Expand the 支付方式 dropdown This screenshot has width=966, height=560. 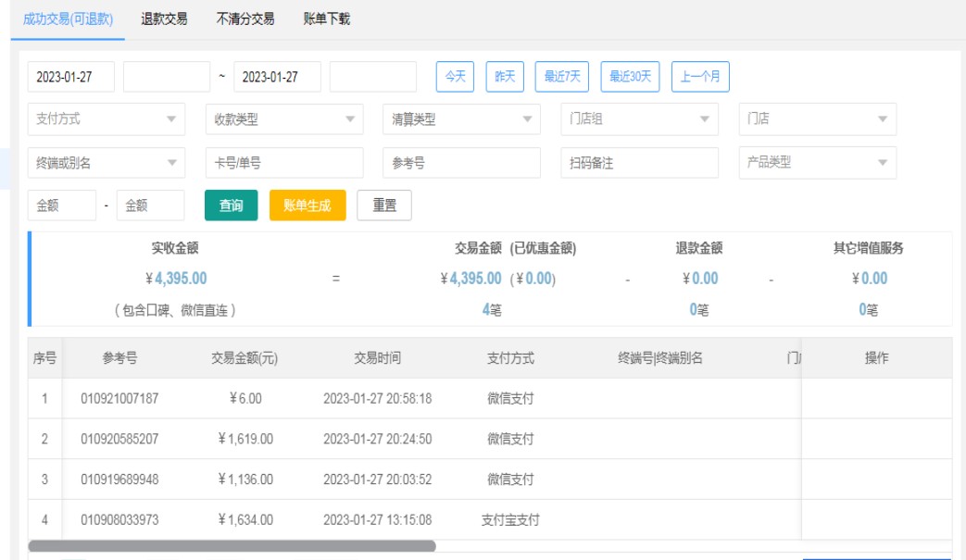pos(106,119)
